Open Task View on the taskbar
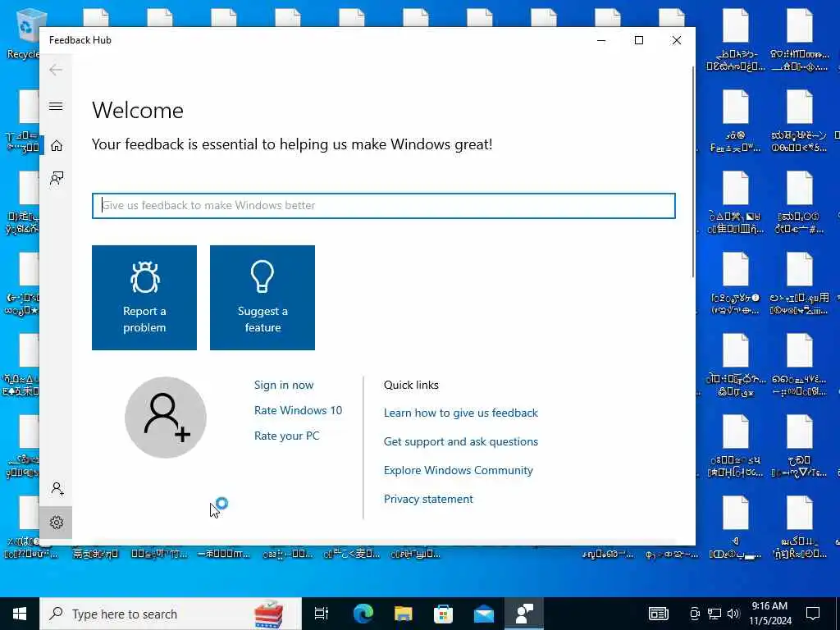This screenshot has width=840, height=630. pyautogui.click(x=322, y=614)
